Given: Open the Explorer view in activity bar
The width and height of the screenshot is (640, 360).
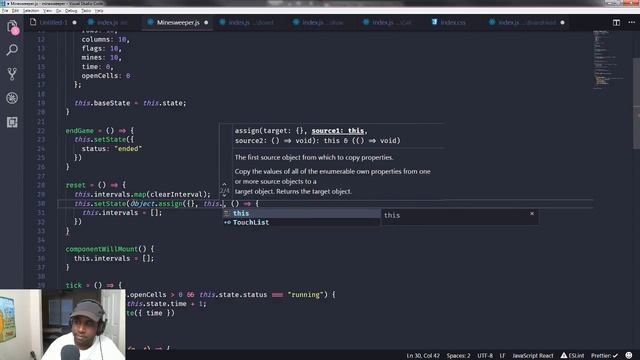Looking at the screenshot, I should tap(12, 28).
